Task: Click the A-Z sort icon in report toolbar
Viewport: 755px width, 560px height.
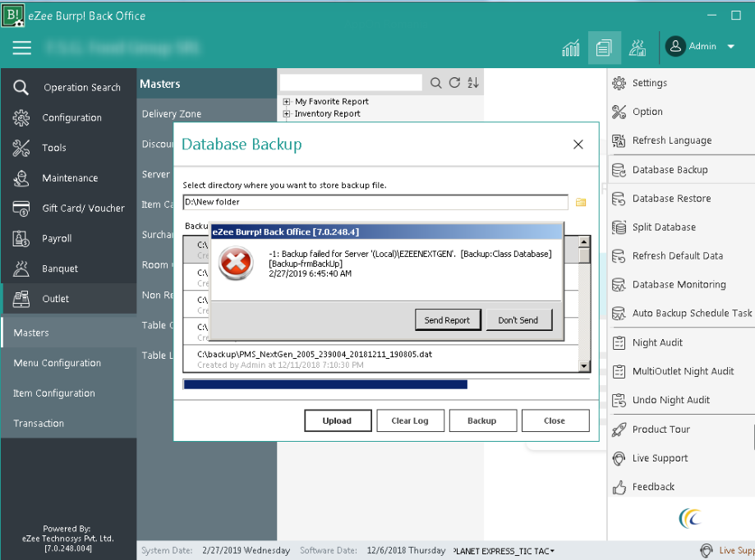Action: click(473, 83)
